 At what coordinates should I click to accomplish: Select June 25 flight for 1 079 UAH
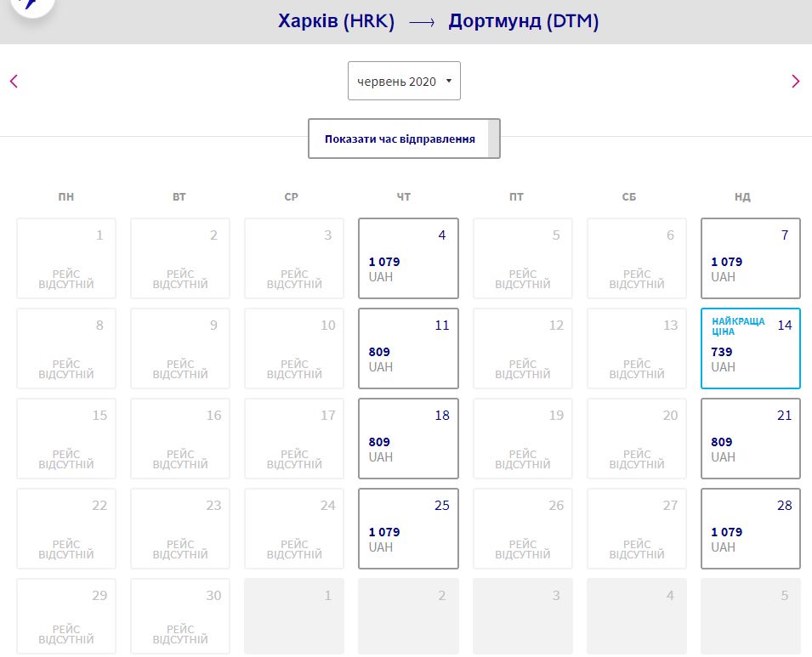[408, 529]
